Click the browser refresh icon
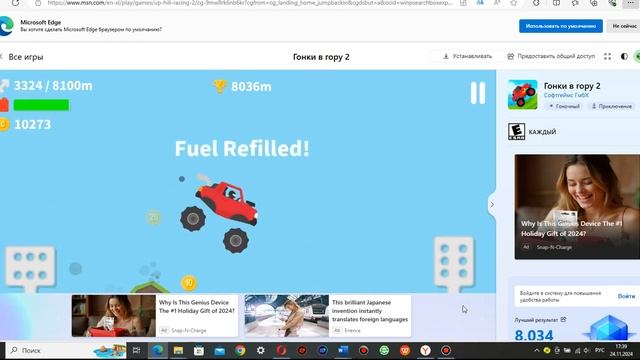 coord(15,3)
